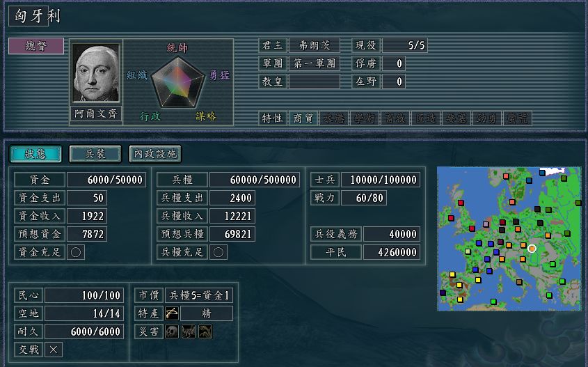Click the skull plague icon in 災害 row
Screen dimensions: 588x367
tap(172, 331)
